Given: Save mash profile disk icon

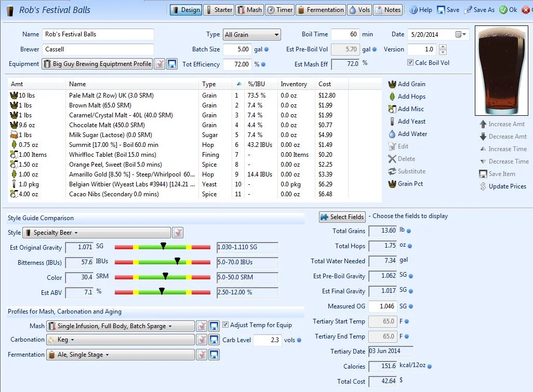Looking at the screenshot, I should [214, 326].
